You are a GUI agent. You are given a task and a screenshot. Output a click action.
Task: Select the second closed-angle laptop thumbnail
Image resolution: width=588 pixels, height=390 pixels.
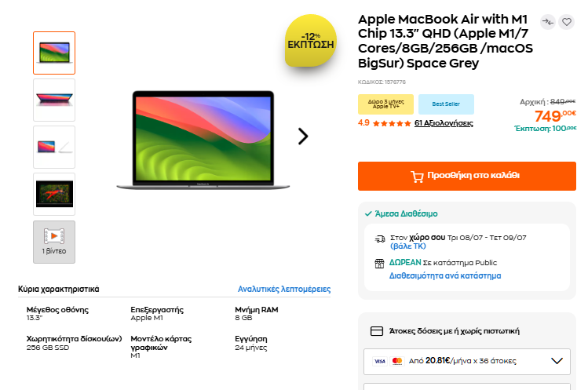[54, 100]
